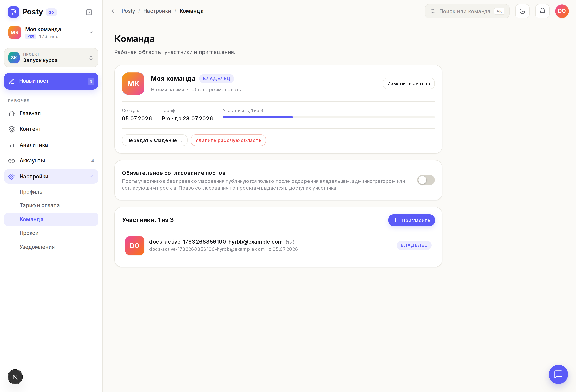
Task: Open Аналитика in sidebar
Action: [51, 145]
